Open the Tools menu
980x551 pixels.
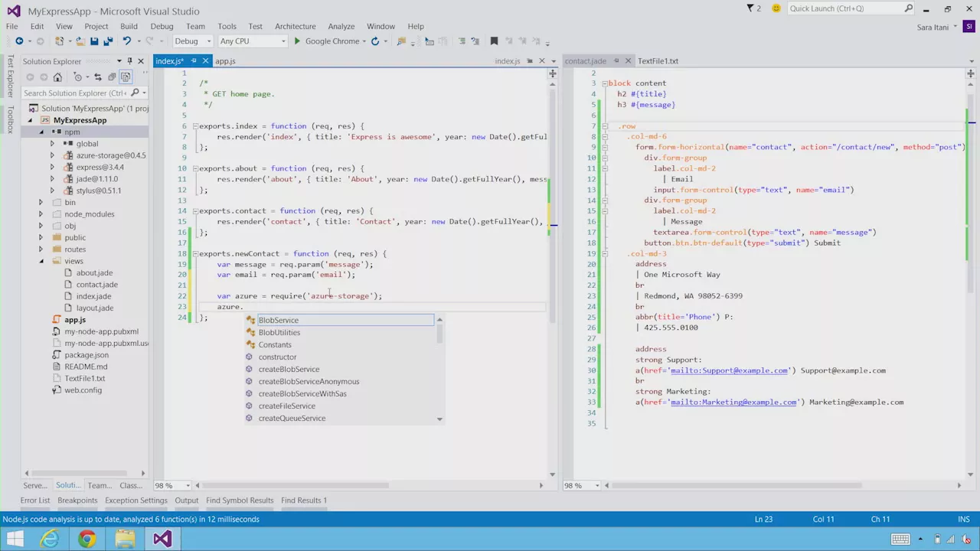point(227,26)
